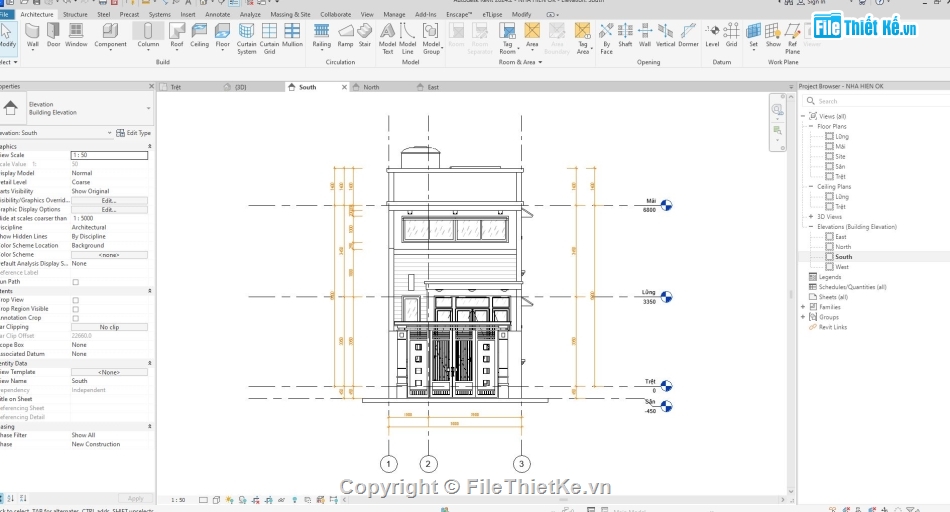Expand the Groups tree node
Screen dimensions: 950x512
coord(803,317)
